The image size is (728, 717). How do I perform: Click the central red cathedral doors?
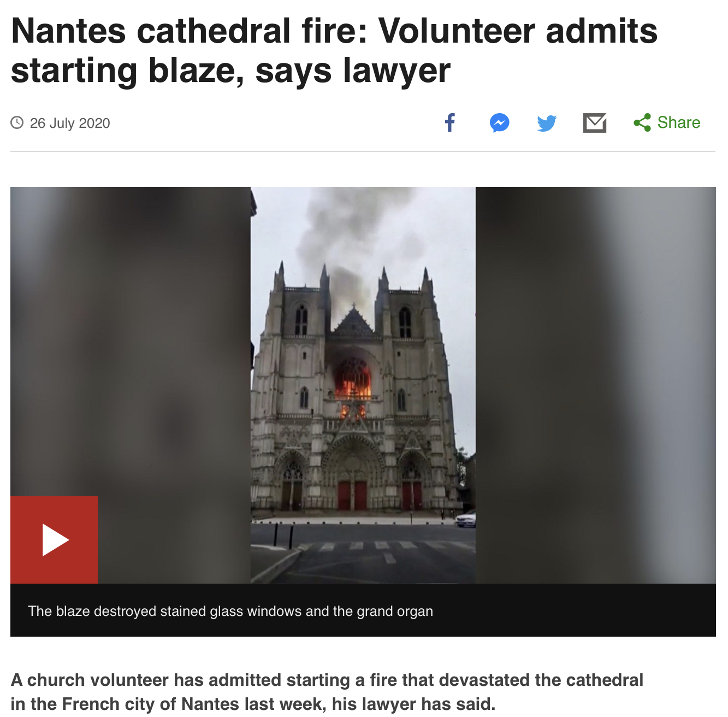pos(352,496)
